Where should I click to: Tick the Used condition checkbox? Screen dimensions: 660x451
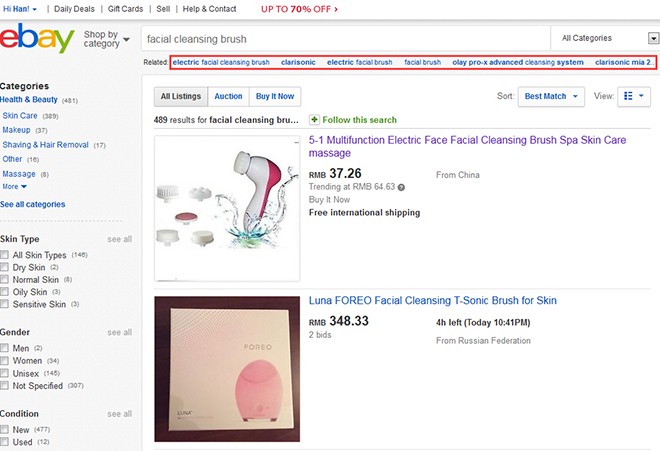pos(5,441)
